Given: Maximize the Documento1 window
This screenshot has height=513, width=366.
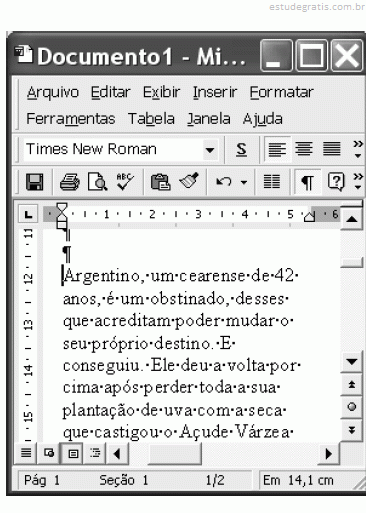Looking at the screenshot, I should click(312, 56).
